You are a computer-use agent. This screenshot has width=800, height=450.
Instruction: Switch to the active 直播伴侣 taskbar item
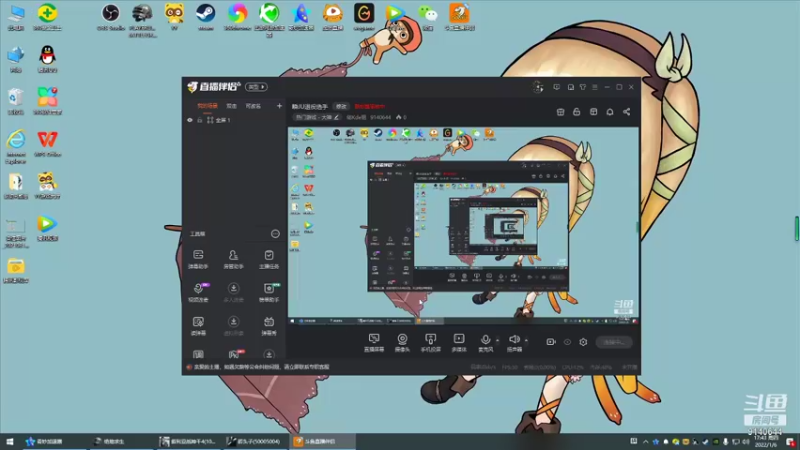322,441
